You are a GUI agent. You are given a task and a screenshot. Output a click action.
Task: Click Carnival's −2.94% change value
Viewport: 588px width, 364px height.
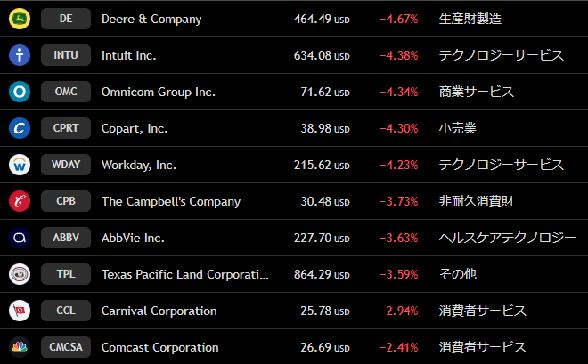point(398,311)
